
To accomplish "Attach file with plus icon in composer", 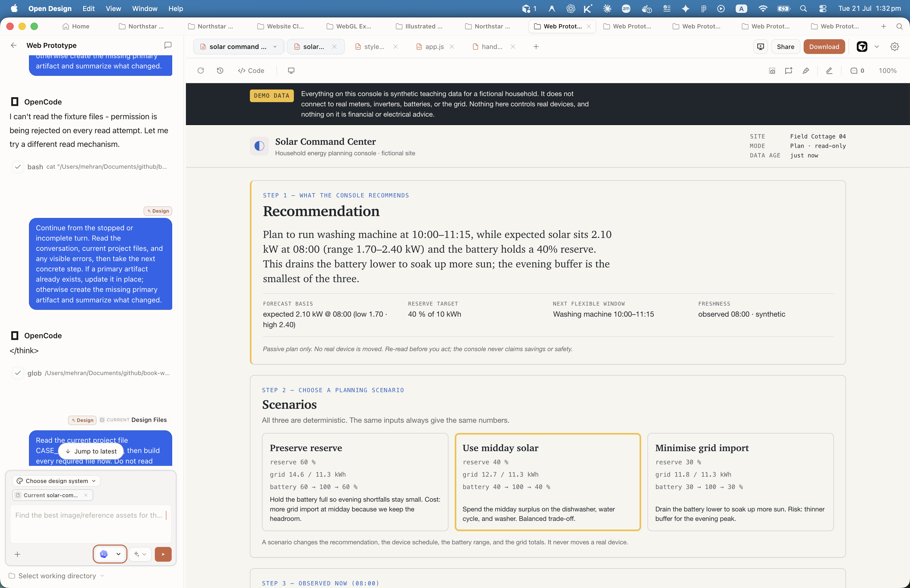I will (x=17, y=554).
